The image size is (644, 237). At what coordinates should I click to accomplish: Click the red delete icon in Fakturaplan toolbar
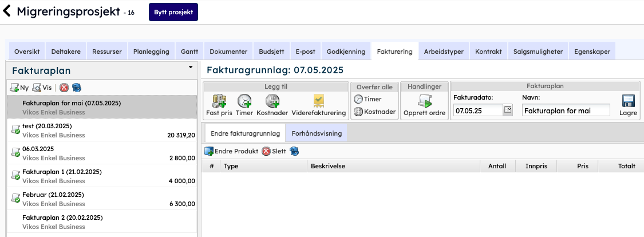point(64,88)
